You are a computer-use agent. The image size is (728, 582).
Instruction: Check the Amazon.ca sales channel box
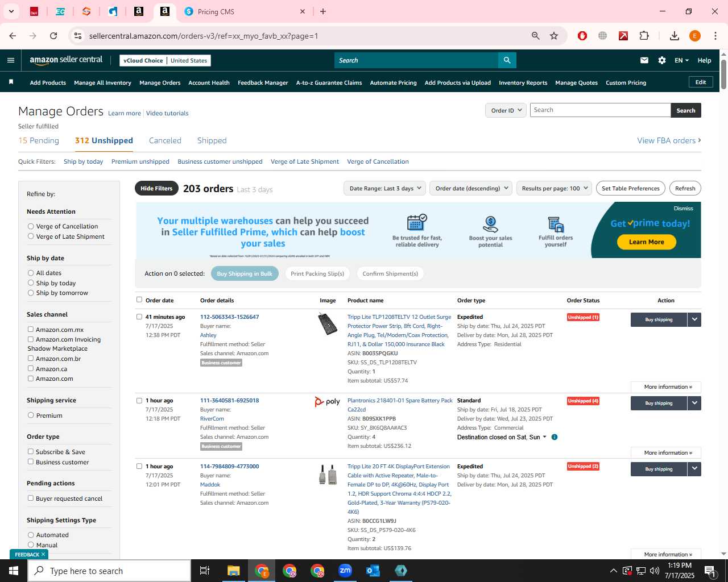pyautogui.click(x=31, y=368)
